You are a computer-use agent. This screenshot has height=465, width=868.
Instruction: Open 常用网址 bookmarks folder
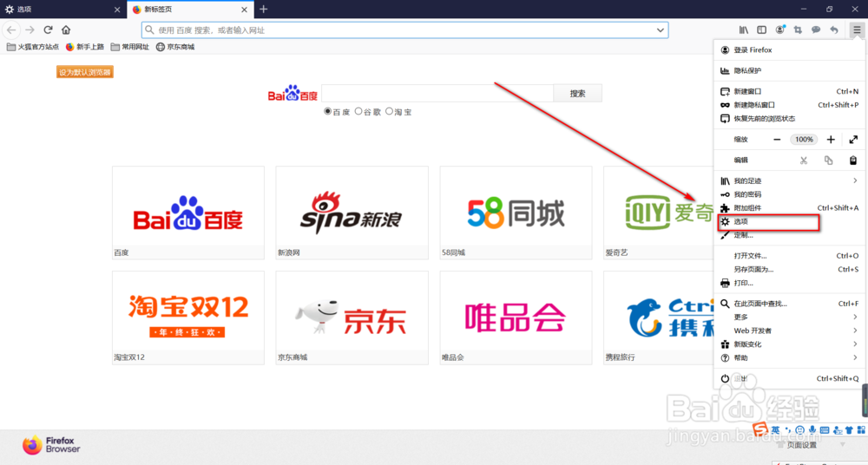tap(130, 47)
